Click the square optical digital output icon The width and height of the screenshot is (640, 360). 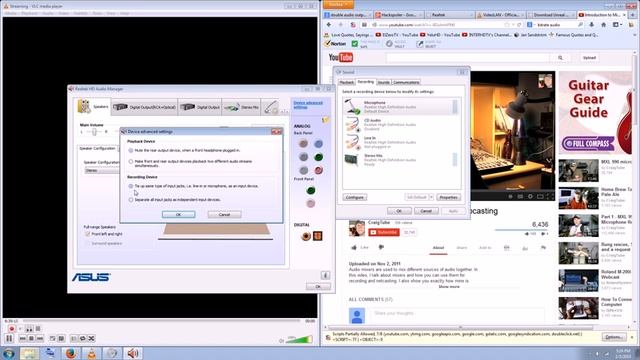coord(318,236)
